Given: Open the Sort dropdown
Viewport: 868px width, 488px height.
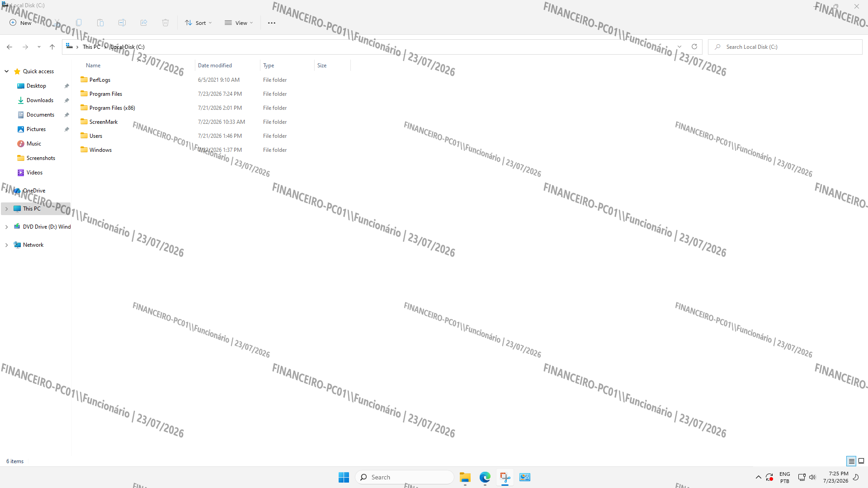Looking at the screenshot, I should click(198, 23).
